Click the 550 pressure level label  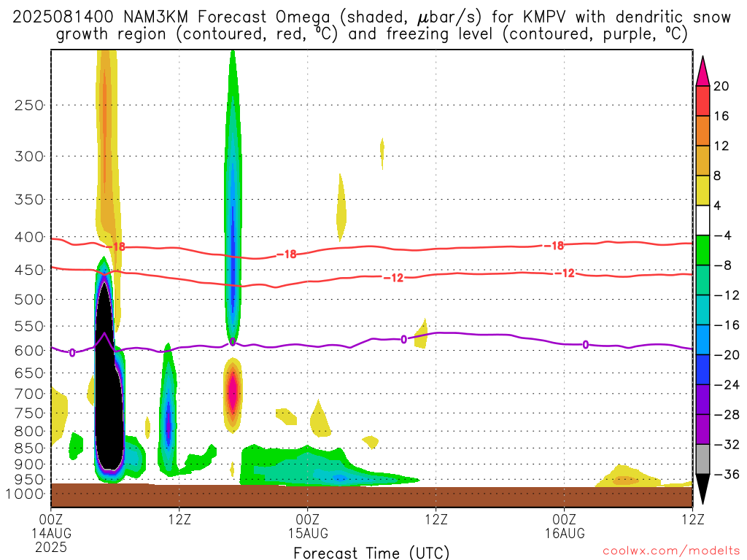29,326
